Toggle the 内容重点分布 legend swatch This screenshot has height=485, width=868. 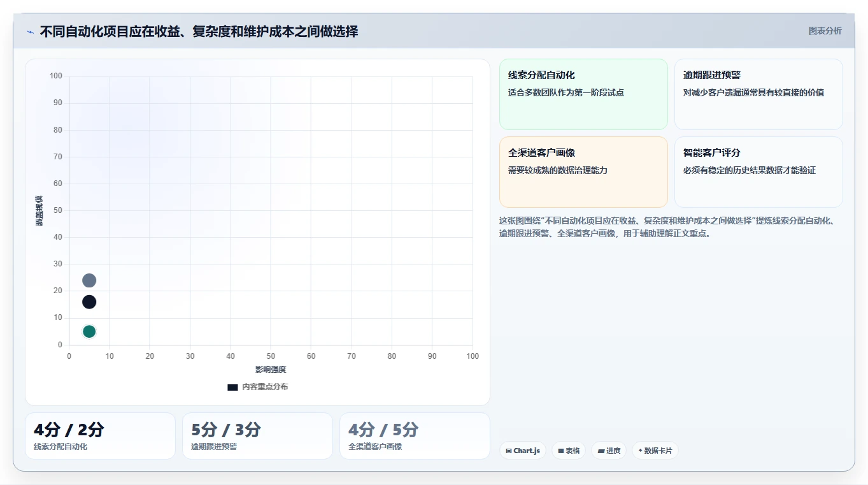[232, 387]
